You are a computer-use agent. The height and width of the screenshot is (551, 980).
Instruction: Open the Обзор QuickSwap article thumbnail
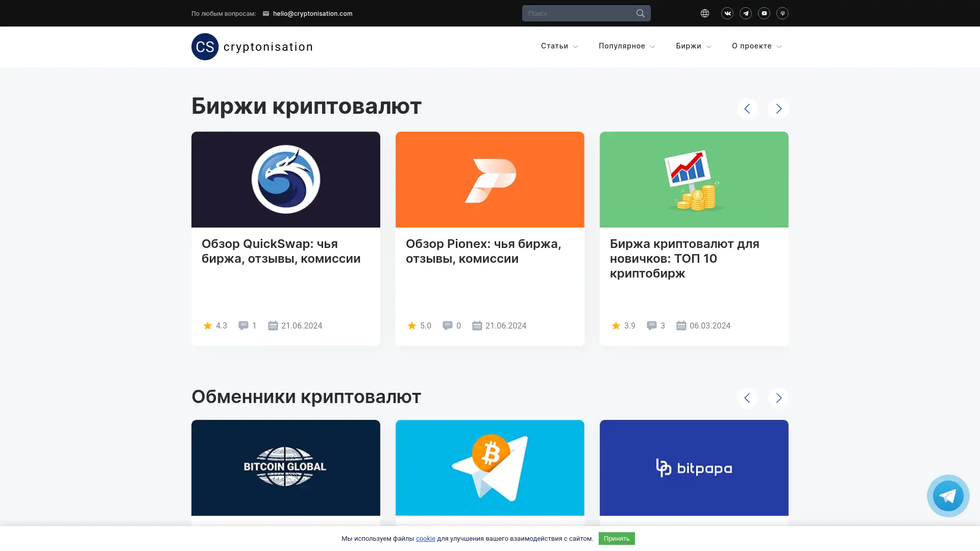(x=285, y=180)
